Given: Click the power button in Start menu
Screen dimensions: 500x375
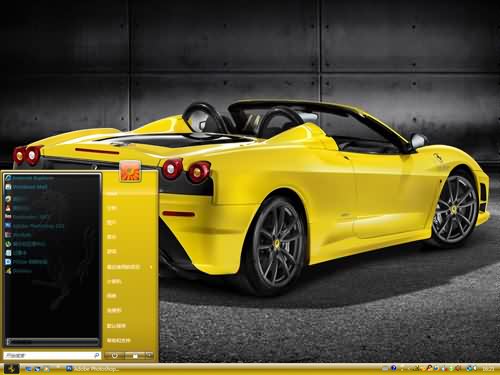Looking at the screenshot, I should pyautogui.click(x=114, y=356).
